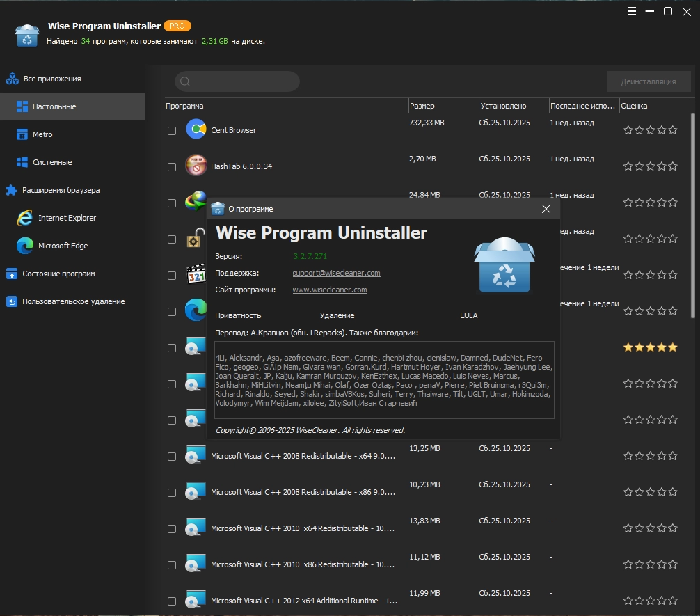
Task: Expand the «Все приложения» section
Action: click(51, 79)
